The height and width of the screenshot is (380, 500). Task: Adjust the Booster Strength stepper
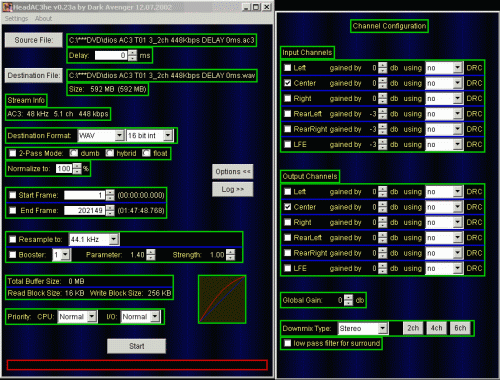pyautogui.click(x=230, y=255)
